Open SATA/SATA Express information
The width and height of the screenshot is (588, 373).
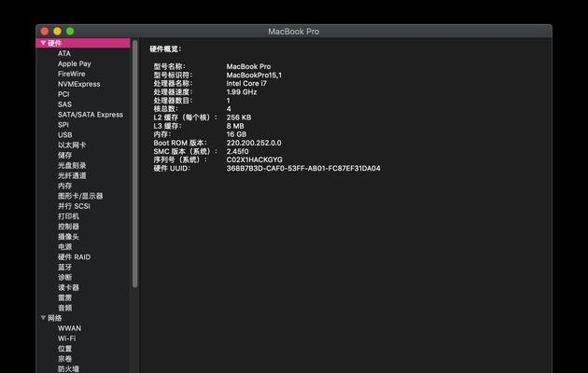91,114
